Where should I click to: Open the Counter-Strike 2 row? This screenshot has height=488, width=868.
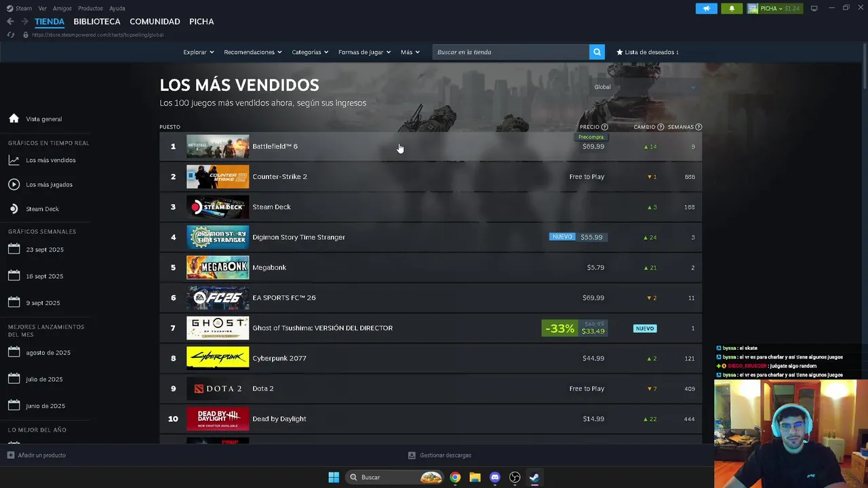(x=431, y=176)
